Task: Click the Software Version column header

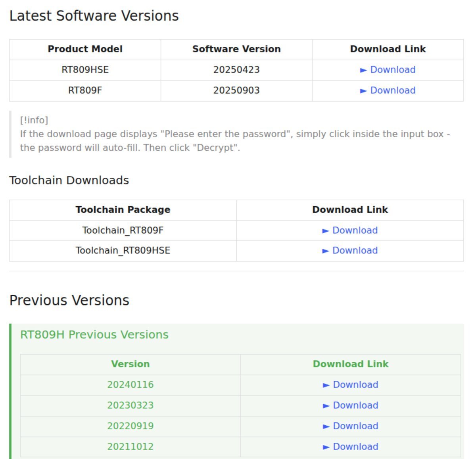Action: [236, 49]
